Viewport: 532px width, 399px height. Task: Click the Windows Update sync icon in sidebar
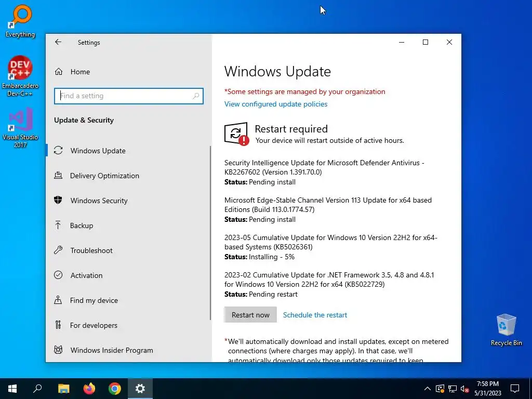tap(58, 150)
